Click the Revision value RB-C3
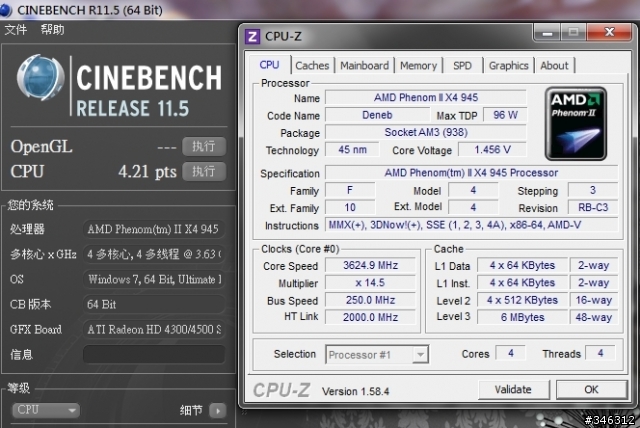Image resolution: width=640 pixels, height=428 pixels. coord(593,208)
